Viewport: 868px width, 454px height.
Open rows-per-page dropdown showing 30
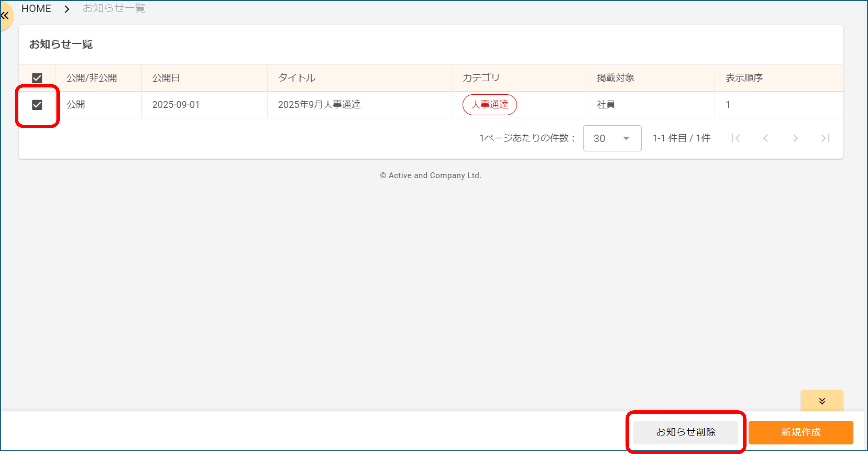pos(612,138)
